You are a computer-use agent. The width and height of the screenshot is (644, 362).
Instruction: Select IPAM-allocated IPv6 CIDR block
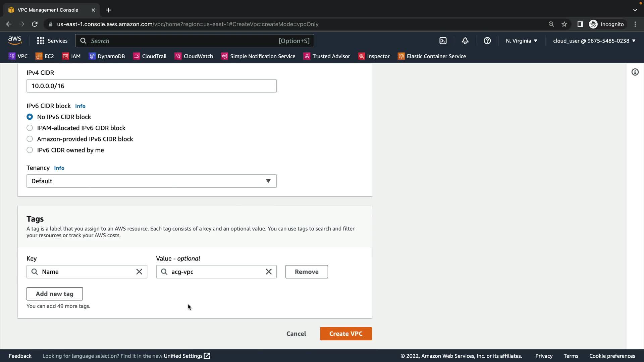point(30,128)
